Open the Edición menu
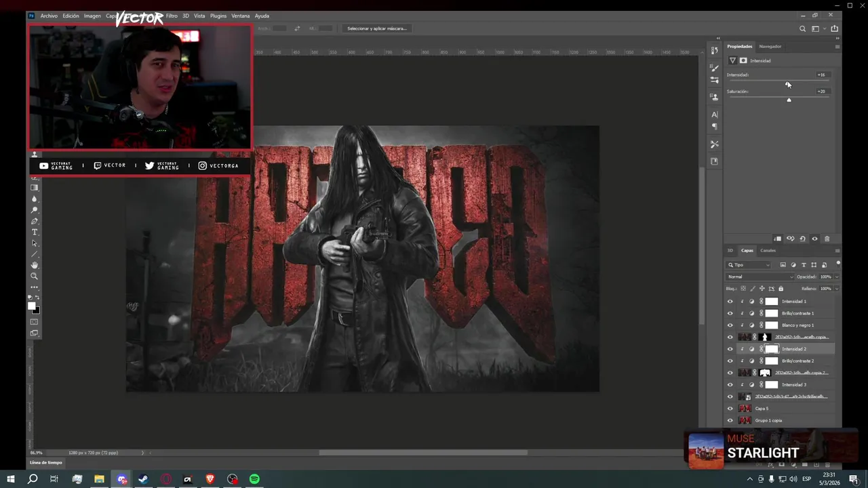The width and height of the screenshot is (868, 488). click(71, 16)
